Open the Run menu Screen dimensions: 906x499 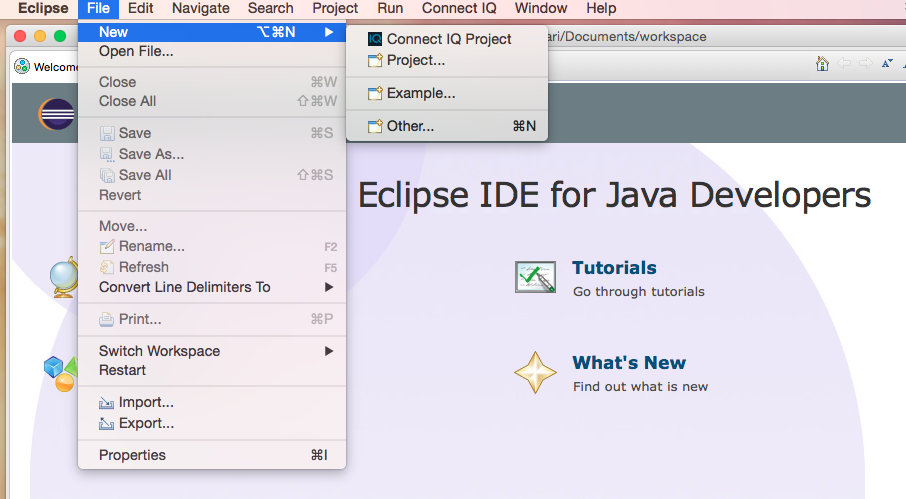pos(390,9)
